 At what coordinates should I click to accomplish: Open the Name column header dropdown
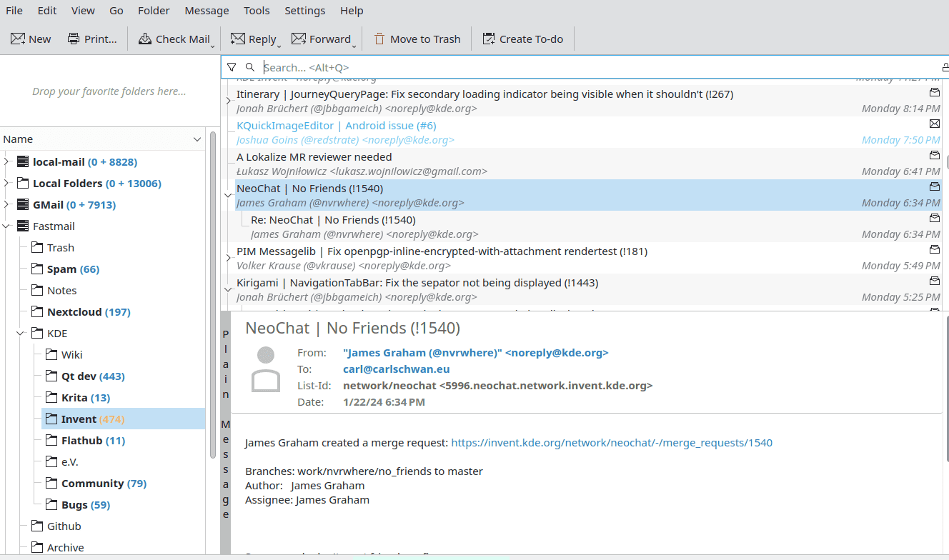point(197,139)
